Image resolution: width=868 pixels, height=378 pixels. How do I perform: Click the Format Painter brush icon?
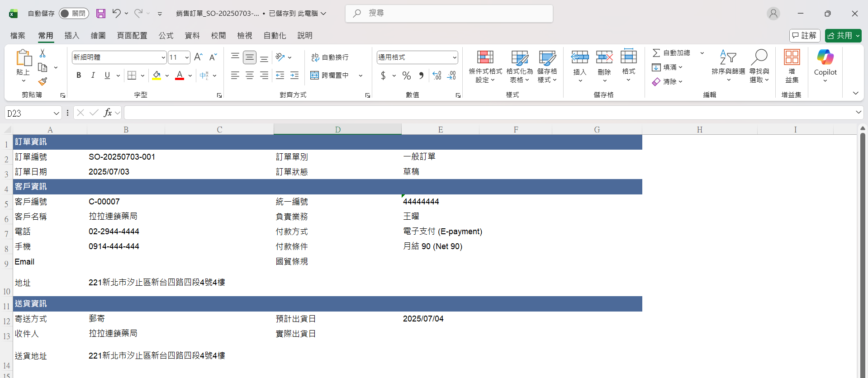43,82
